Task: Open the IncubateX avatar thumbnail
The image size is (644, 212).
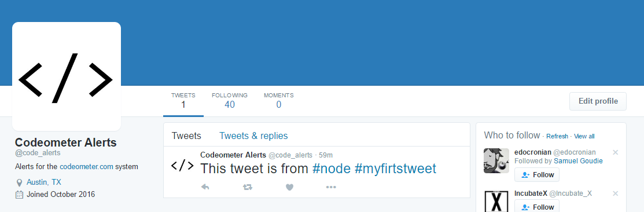Action: [x=496, y=201]
